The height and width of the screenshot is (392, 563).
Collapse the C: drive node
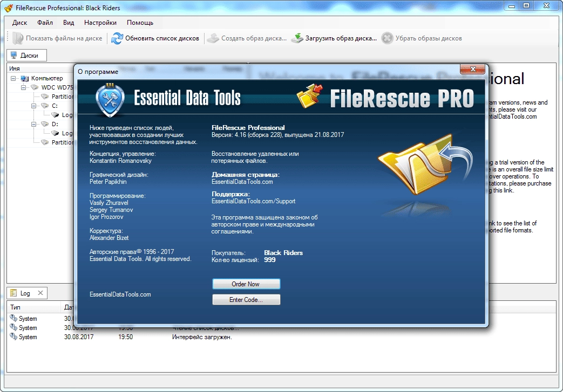click(34, 106)
